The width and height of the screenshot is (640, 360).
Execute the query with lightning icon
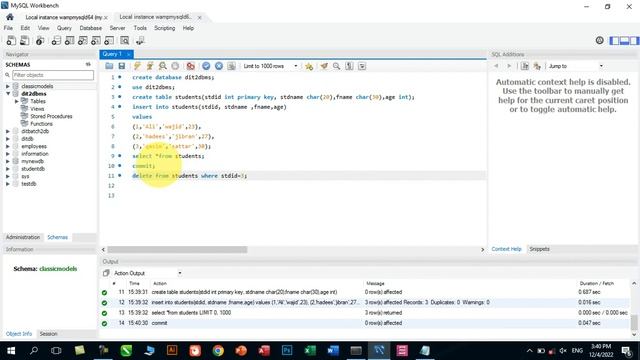pyautogui.click(x=137, y=66)
